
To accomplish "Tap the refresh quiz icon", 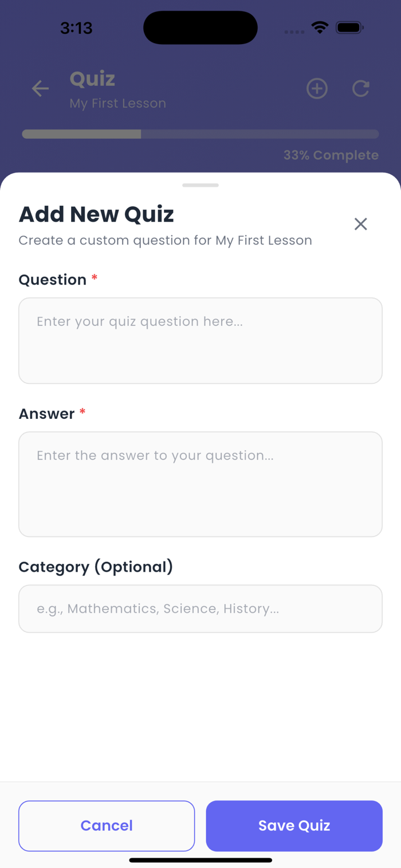I will 360,89.
